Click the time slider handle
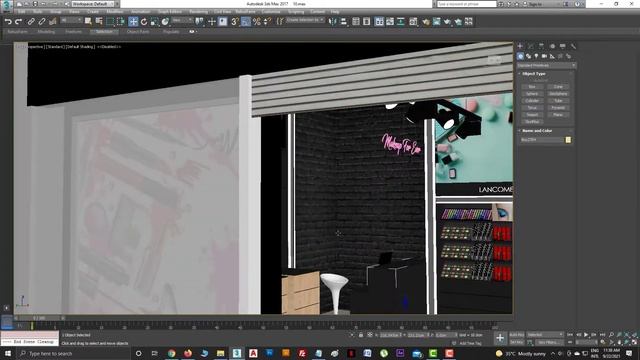Viewport: 640px width, 360px height. (39, 318)
